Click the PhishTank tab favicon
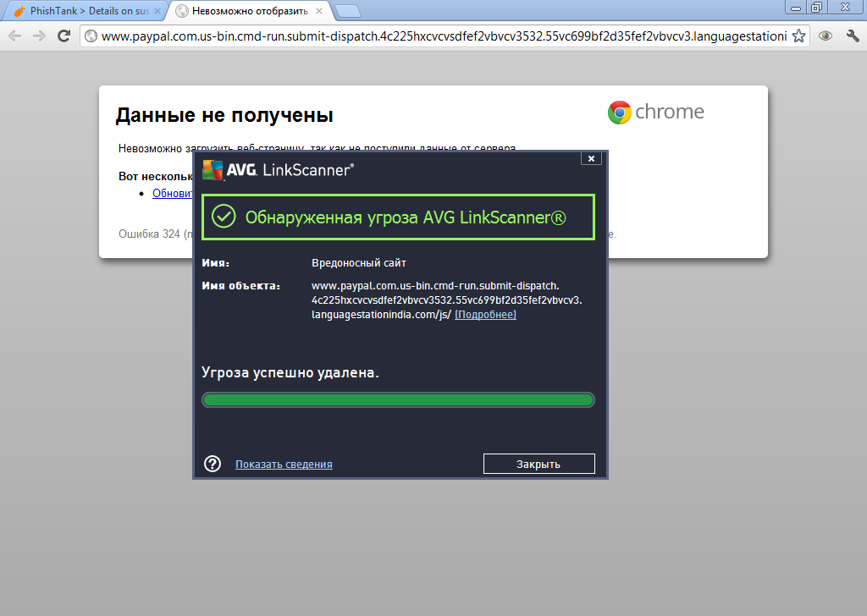Screen dimensions: 867x616 [x=19, y=11]
